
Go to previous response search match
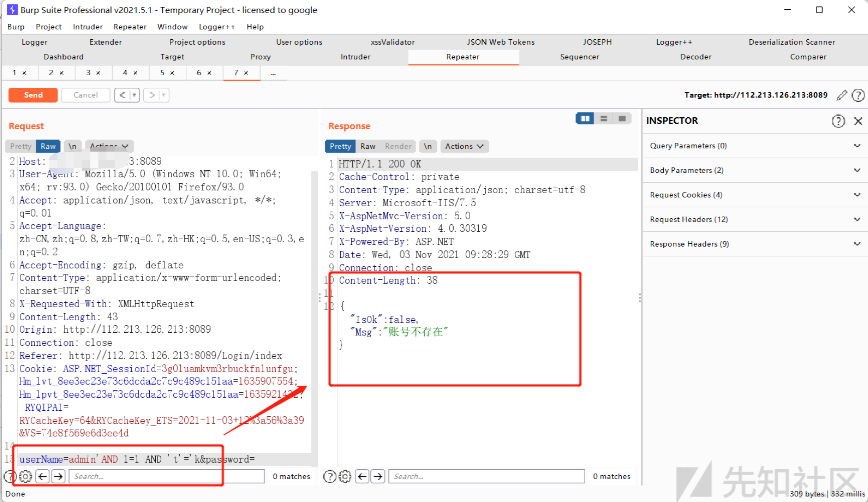pyautogui.click(x=362, y=476)
